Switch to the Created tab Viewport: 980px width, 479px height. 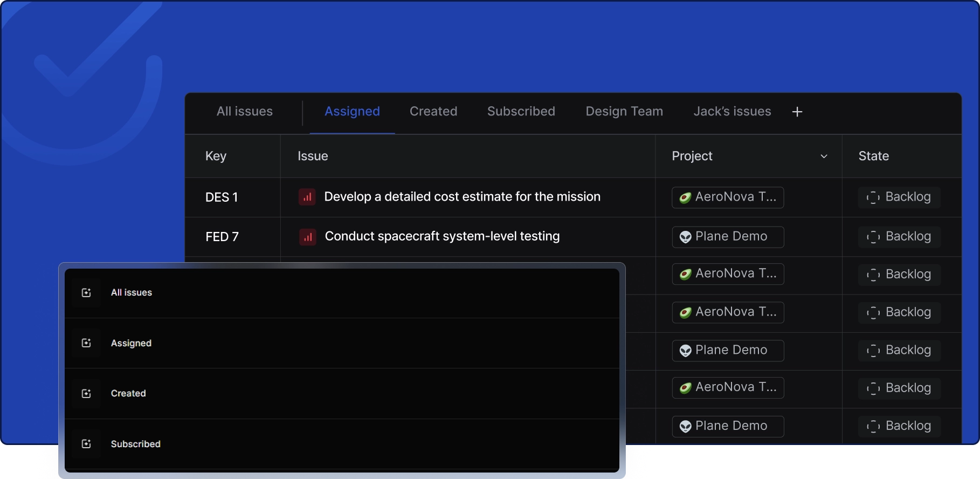coord(433,111)
